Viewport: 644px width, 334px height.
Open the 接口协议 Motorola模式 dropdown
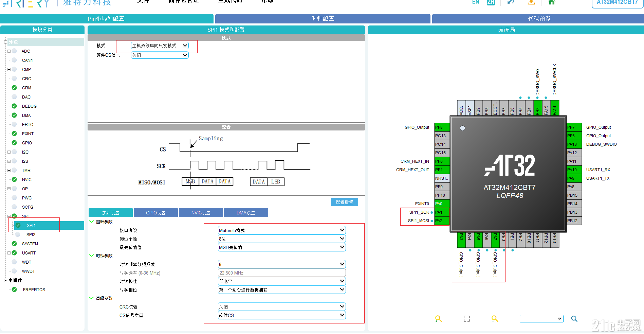(x=282, y=230)
